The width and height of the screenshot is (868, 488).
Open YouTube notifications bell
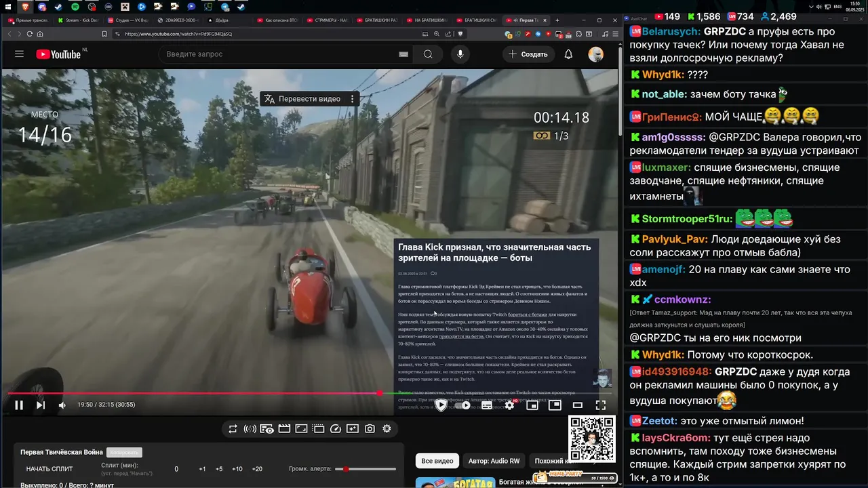pyautogui.click(x=569, y=54)
